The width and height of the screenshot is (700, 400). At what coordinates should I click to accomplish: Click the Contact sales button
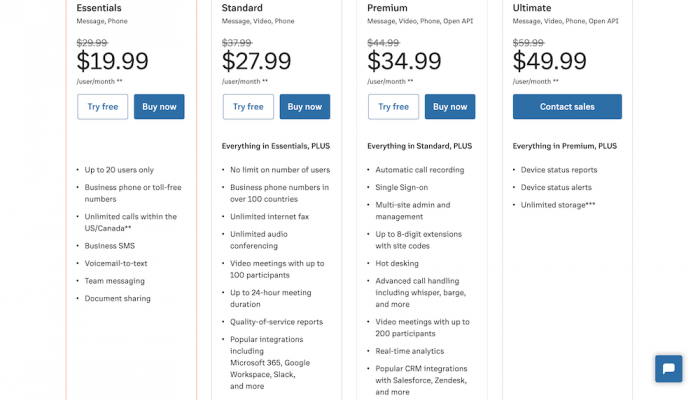[x=567, y=107]
